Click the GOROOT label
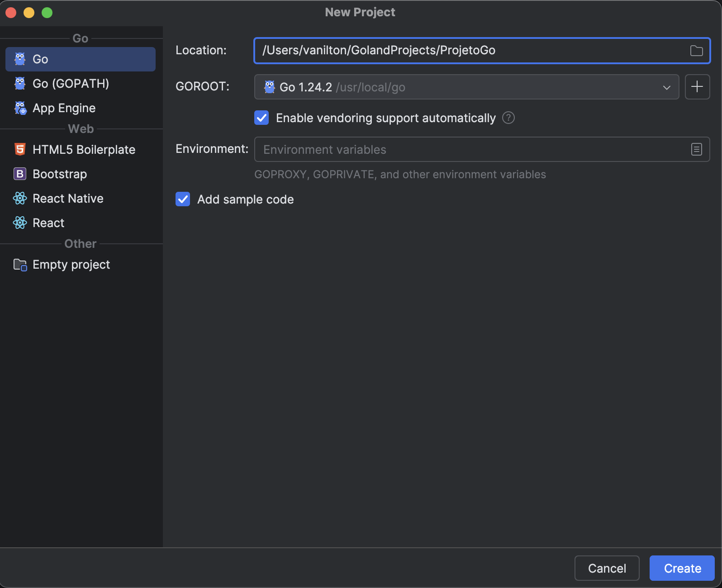Viewport: 722px width, 588px height. click(203, 86)
